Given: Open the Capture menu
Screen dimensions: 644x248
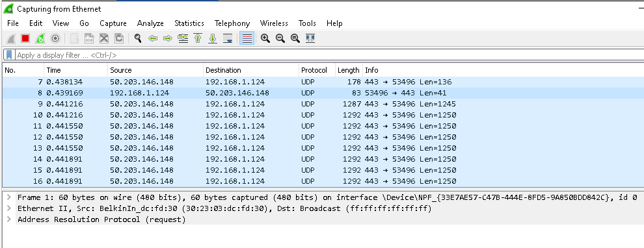Looking at the screenshot, I should (x=113, y=23).
